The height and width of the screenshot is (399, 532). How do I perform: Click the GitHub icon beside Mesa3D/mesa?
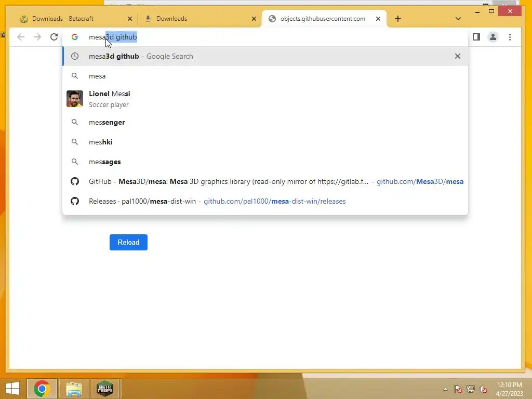[x=75, y=181]
